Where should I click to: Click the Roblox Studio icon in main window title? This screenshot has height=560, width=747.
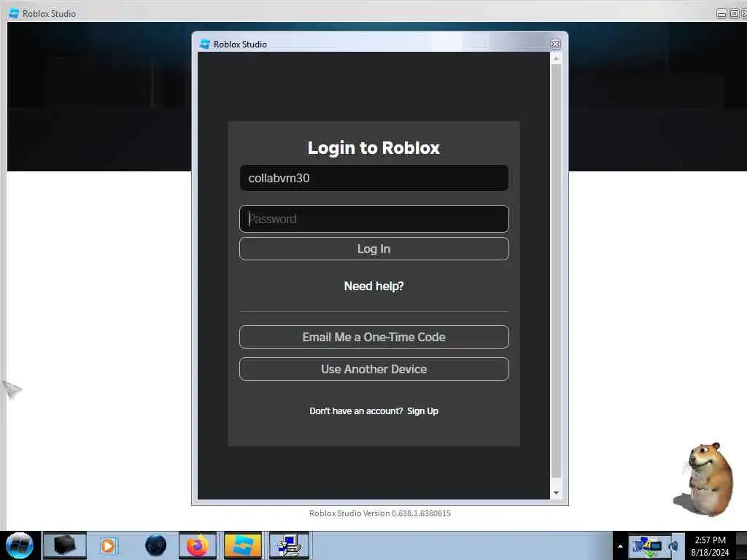tap(15, 13)
